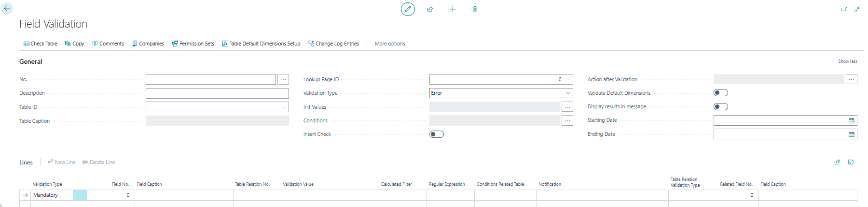Open More options menu

(390, 44)
